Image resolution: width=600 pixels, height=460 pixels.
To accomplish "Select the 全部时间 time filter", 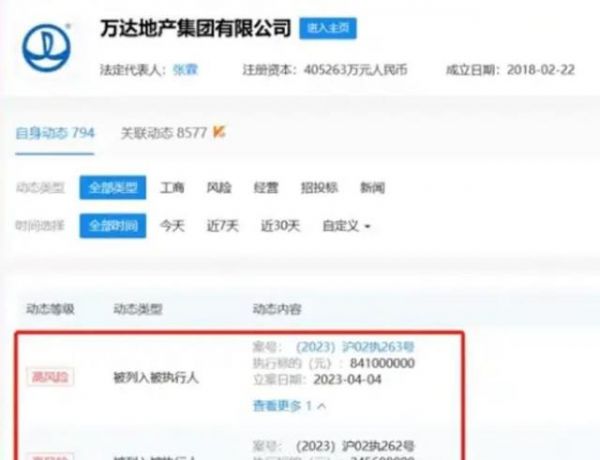I will [113, 226].
